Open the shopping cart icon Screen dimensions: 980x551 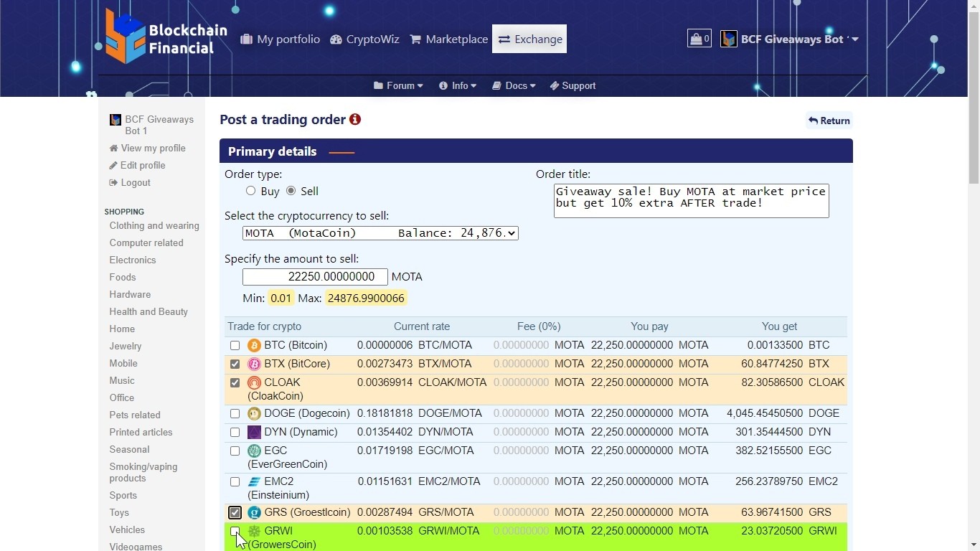[699, 39]
